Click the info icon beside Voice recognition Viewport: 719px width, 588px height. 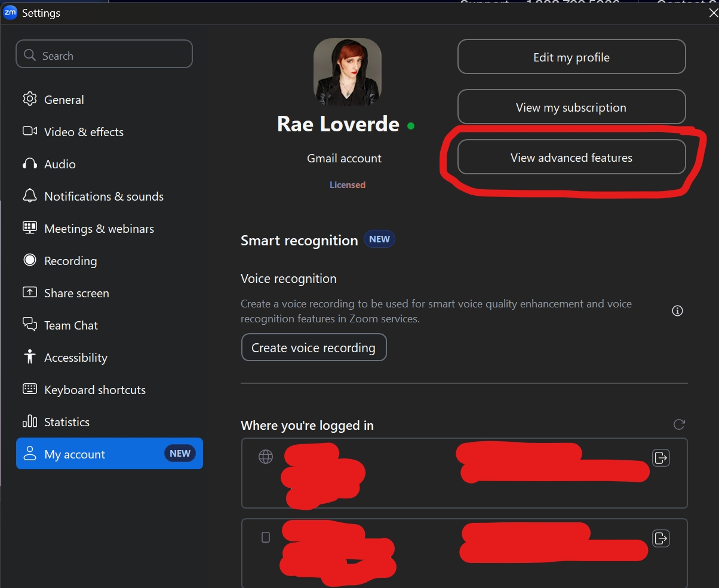pos(677,311)
